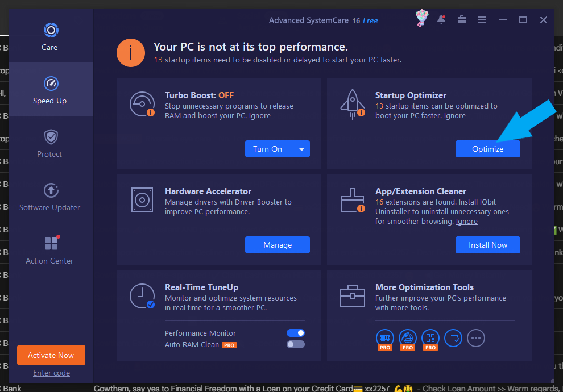Show more optimization tools ellipsis icon
Screen dimensions: 563x392
pos(476,338)
